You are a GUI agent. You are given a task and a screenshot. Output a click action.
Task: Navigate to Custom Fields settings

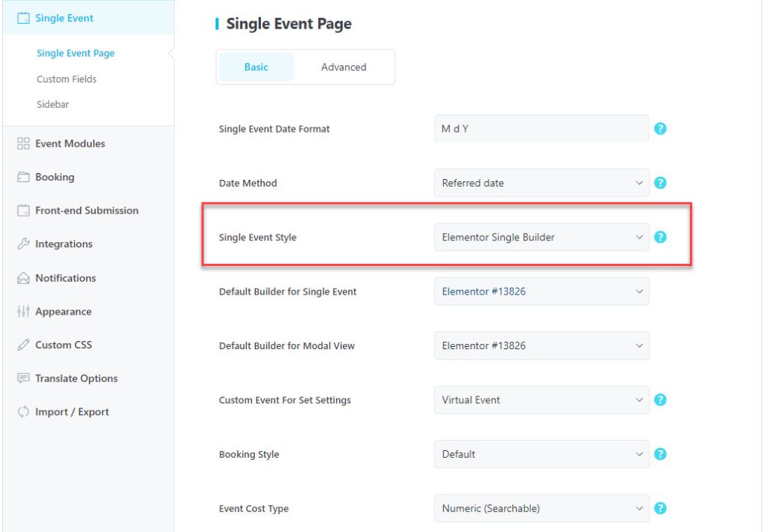(67, 79)
